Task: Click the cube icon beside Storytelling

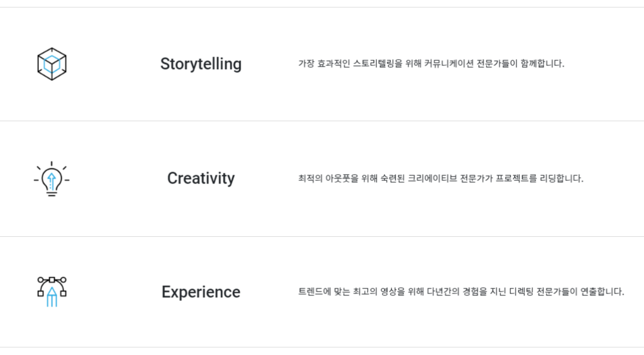Action: 52,64
